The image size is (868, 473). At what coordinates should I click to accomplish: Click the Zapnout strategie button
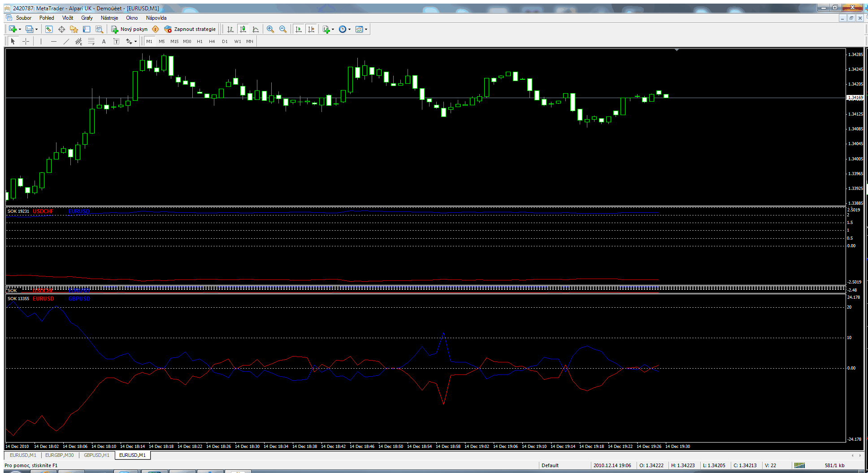(190, 29)
